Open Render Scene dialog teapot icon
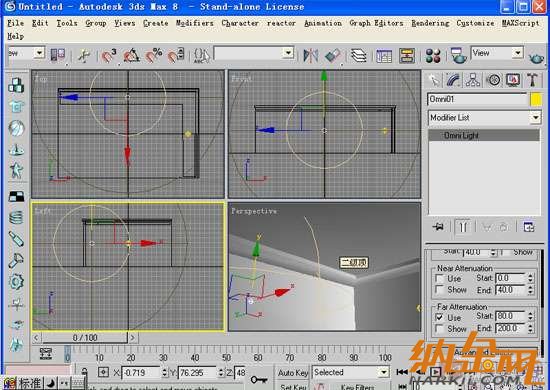Image resolution: width=550 pixels, height=390 pixels. tap(458, 55)
